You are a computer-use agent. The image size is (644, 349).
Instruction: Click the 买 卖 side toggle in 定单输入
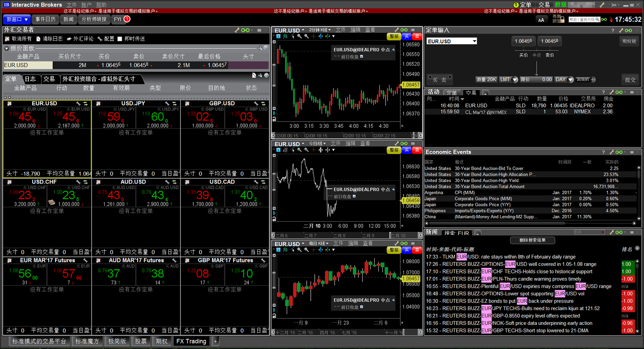coord(440,80)
